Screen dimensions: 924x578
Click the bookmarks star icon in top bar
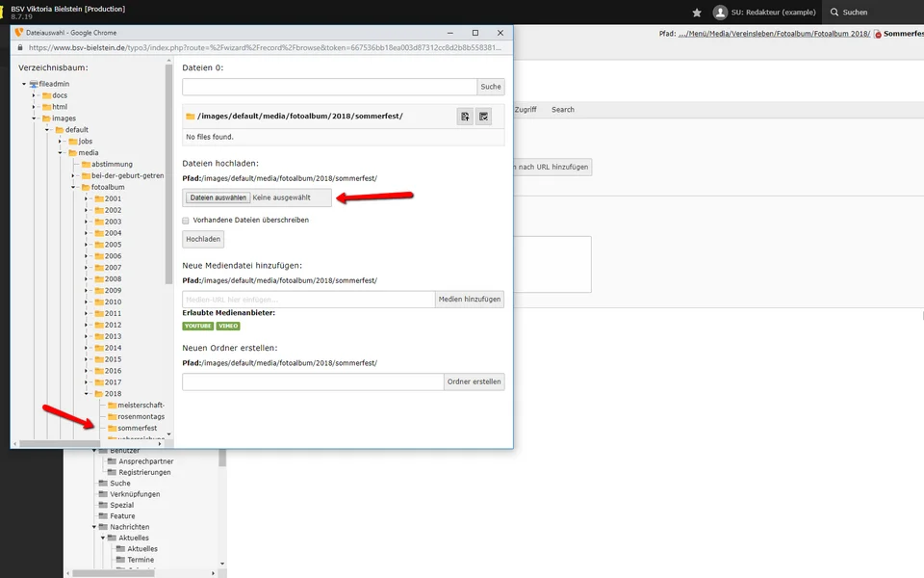697,13
